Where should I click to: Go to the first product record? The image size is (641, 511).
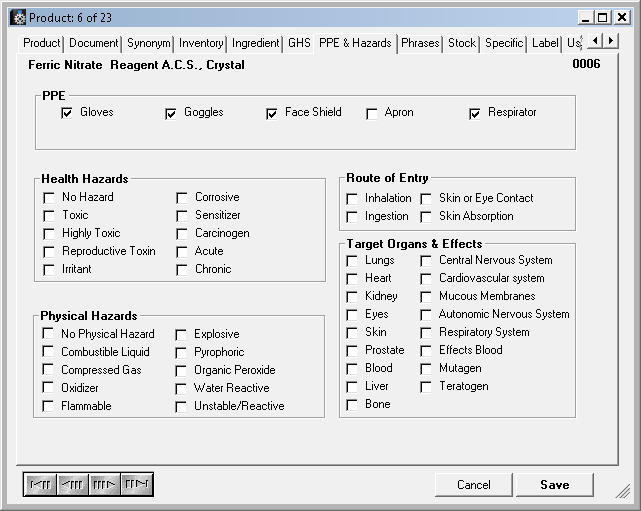pos(40,485)
